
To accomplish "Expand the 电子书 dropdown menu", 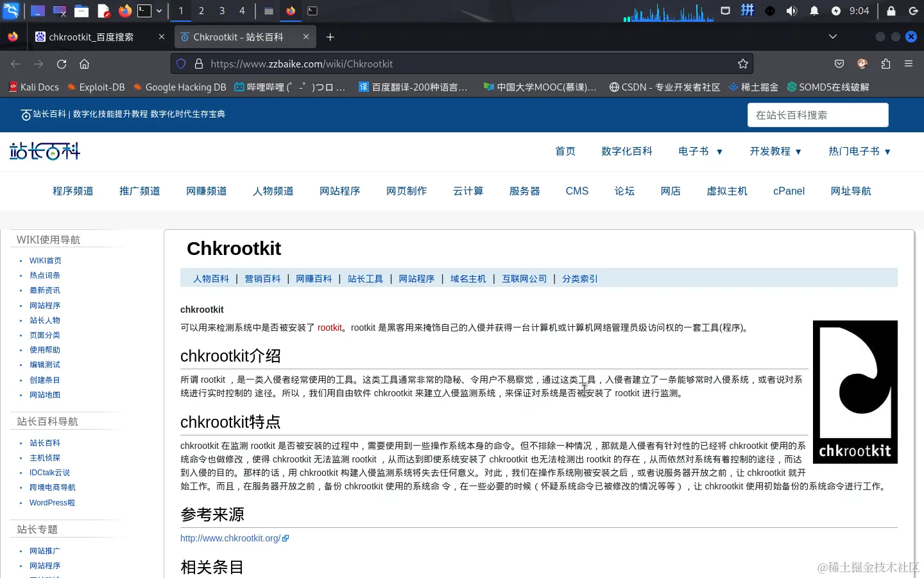I will pyautogui.click(x=701, y=152).
